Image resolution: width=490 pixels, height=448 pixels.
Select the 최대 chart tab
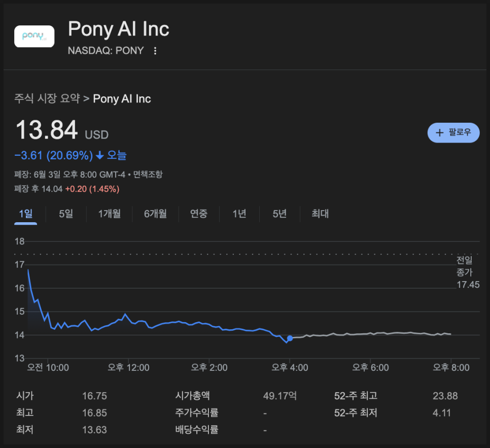[x=320, y=214]
